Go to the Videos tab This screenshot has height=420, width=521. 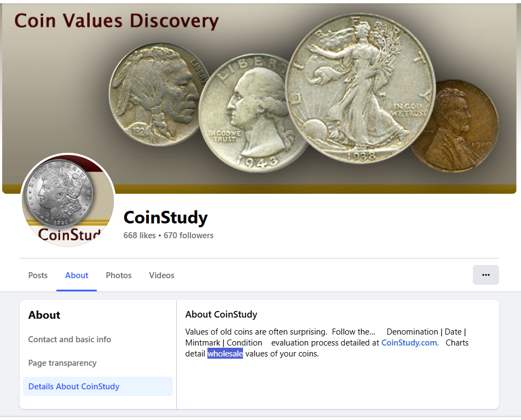[x=161, y=275]
